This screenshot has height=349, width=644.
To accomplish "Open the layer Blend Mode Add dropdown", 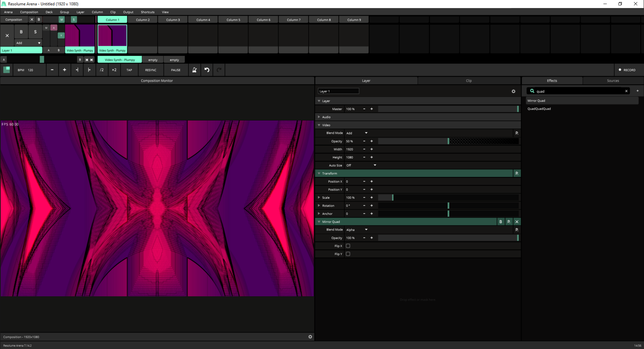I will (x=357, y=133).
